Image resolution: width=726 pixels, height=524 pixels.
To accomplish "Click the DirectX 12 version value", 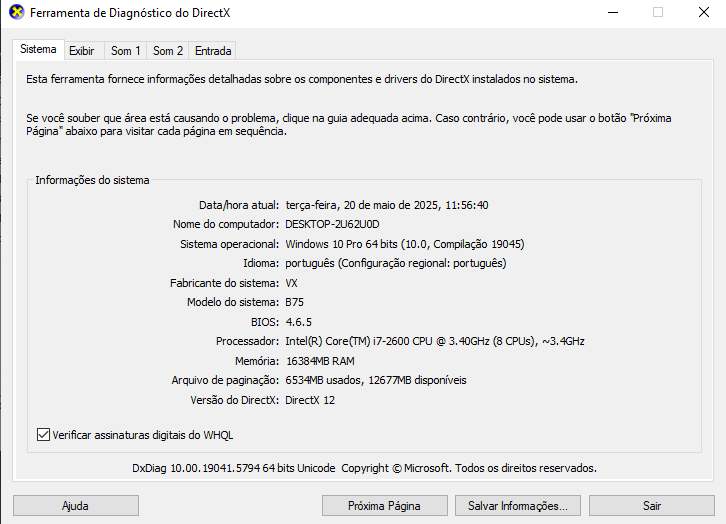I will click(310, 400).
